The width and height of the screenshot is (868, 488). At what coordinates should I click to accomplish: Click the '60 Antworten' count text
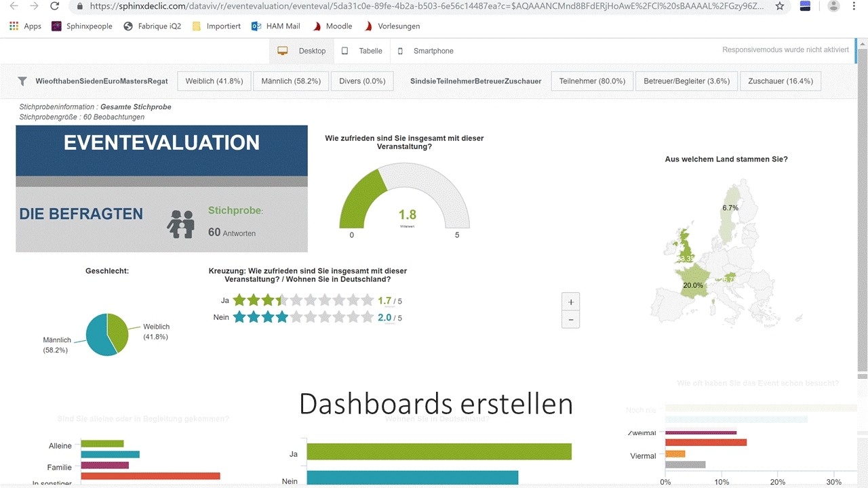[x=232, y=232]
